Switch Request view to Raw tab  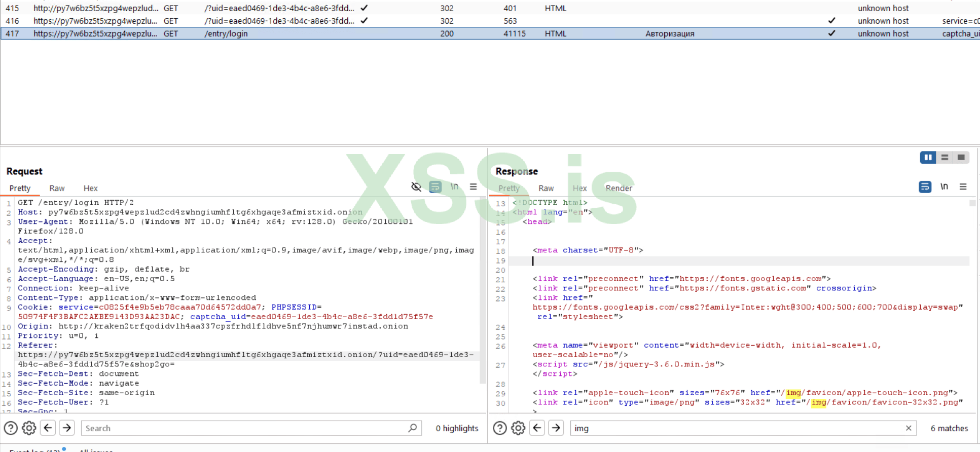pyautogui.click(x=57, y=189)
